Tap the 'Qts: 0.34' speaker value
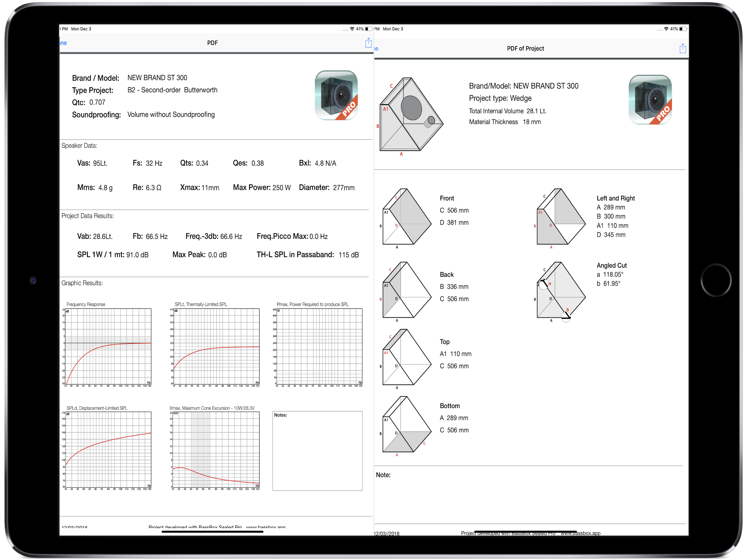This screenshot has height=560, width=747. coord(194,163)
